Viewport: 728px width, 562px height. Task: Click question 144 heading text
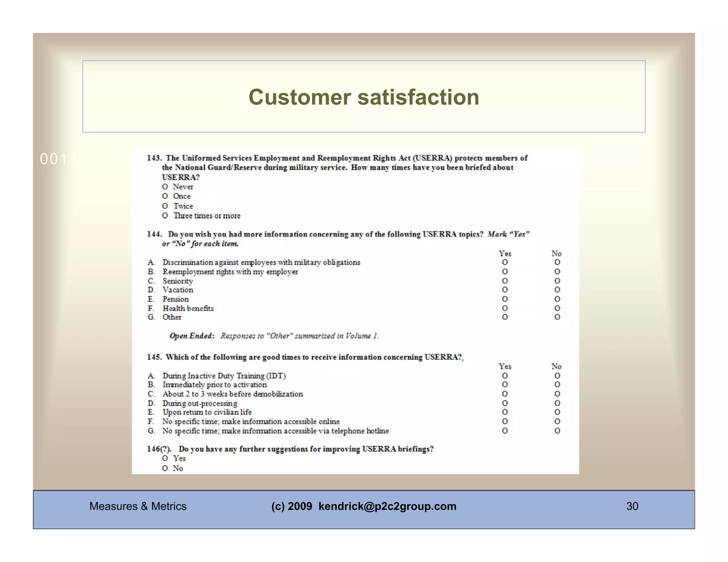338,239
